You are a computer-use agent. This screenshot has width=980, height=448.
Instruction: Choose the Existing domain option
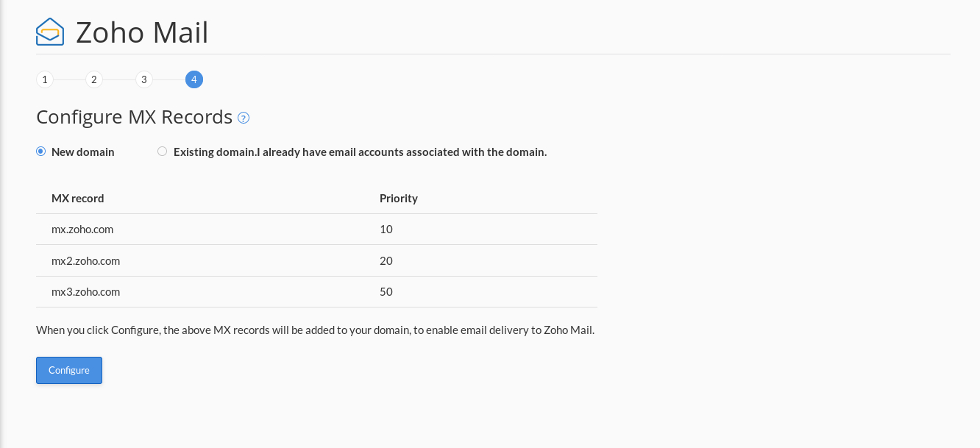pos(162,151)
